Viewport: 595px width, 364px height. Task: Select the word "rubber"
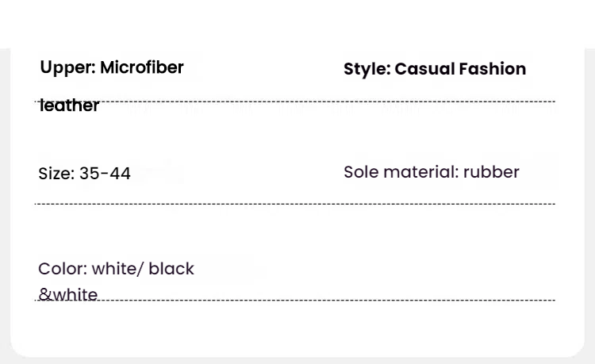coord(491,172)
